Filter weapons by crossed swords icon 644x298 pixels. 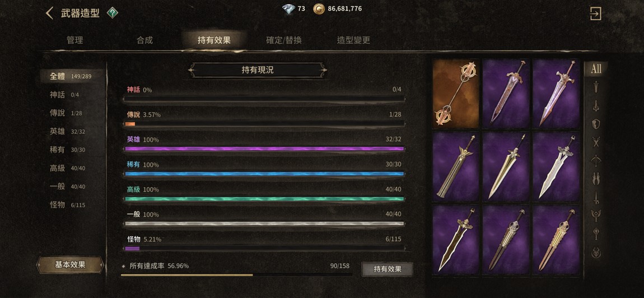point(595,142)
